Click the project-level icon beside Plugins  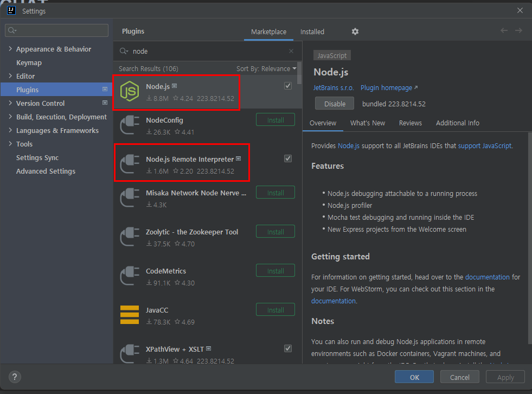105,89
